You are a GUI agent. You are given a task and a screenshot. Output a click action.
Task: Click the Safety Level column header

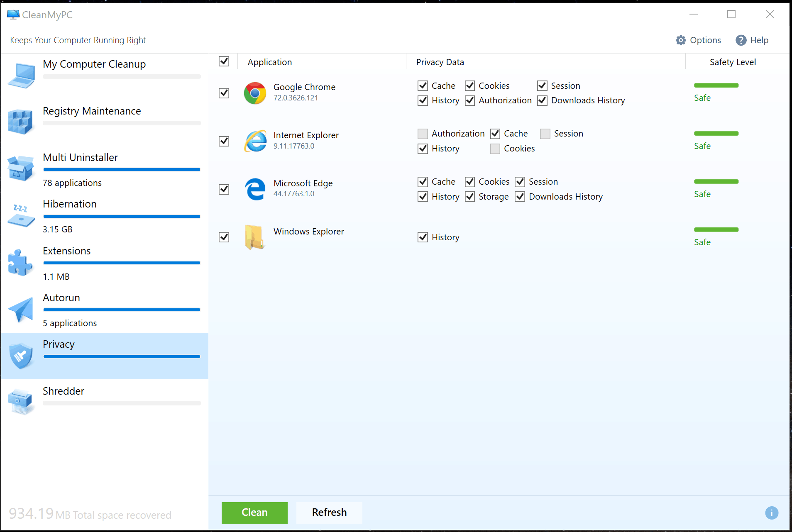(733, 62)
